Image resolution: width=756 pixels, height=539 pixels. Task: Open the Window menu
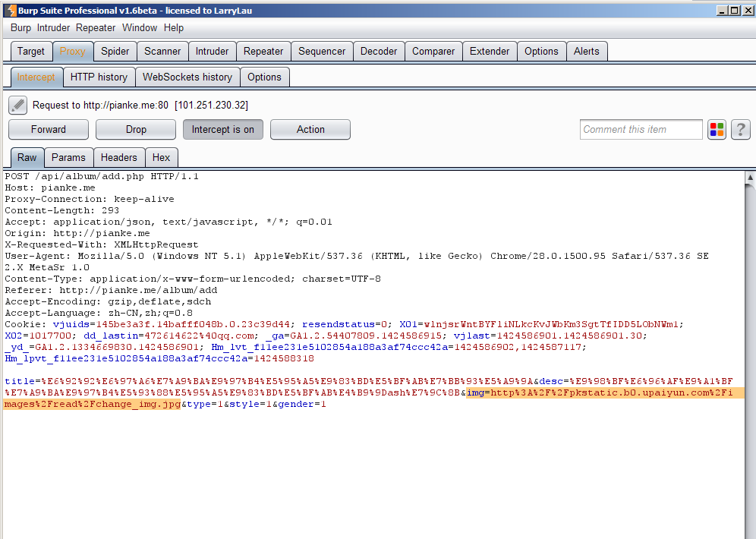[x=140, y=28]
